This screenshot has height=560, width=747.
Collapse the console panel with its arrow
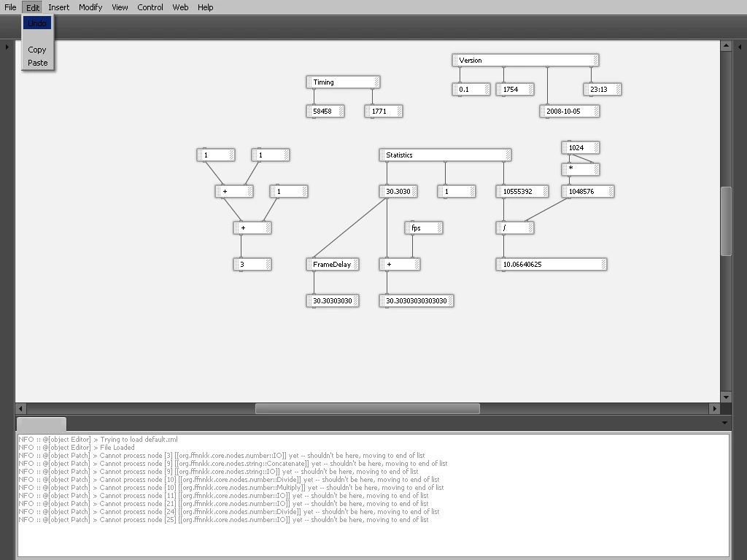tap(724, 422)
